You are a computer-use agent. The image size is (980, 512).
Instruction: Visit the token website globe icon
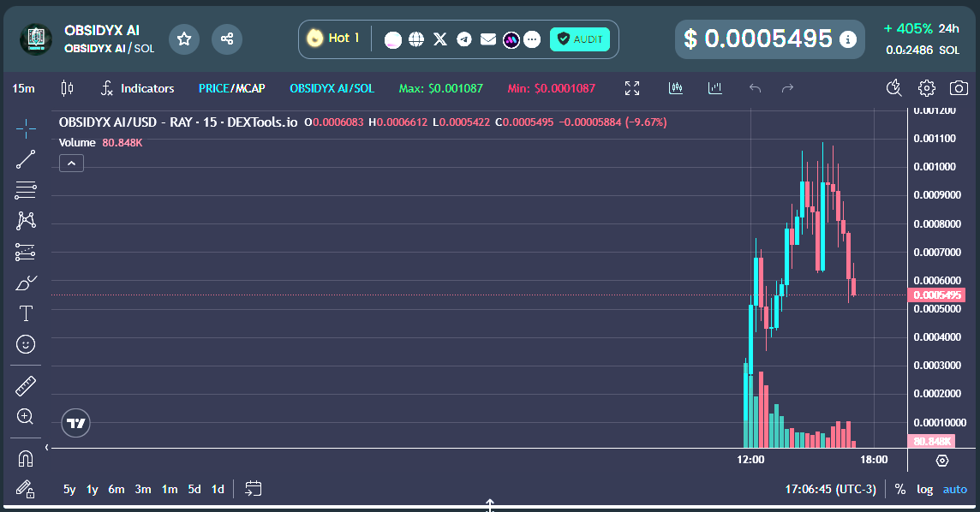pyautogui.click(x=416, y=39)
